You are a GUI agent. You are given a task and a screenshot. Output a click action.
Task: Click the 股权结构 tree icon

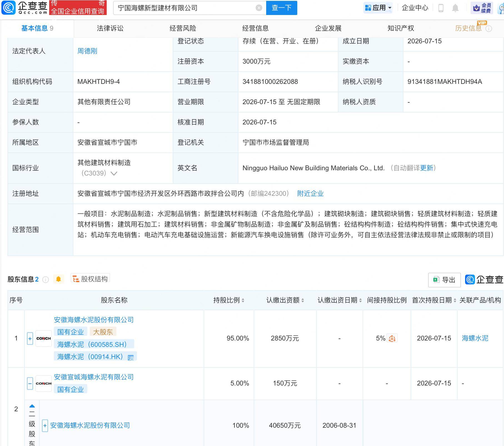tap(75, 279)
